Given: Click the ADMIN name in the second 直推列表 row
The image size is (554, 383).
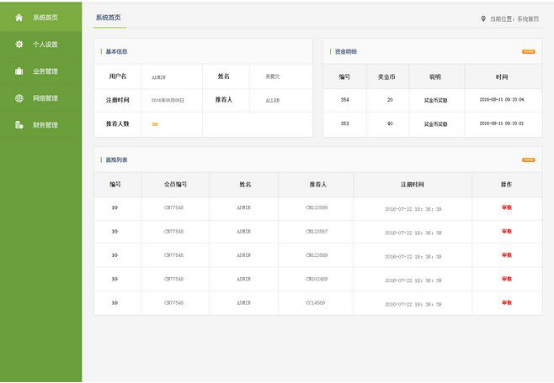Looking at the screenshot, I should [243, 231].
